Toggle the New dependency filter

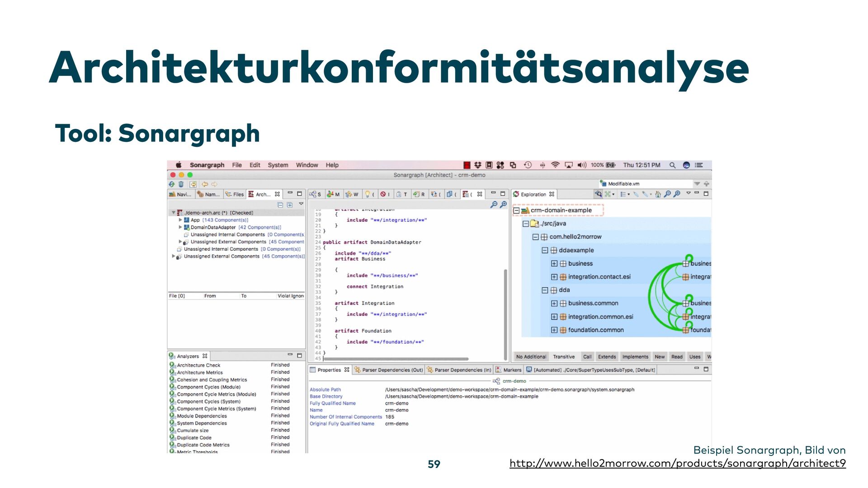[660, 357]
